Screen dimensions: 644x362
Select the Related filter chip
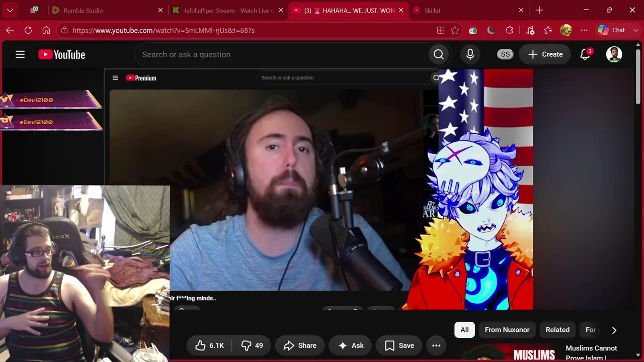tap(557, 330)
